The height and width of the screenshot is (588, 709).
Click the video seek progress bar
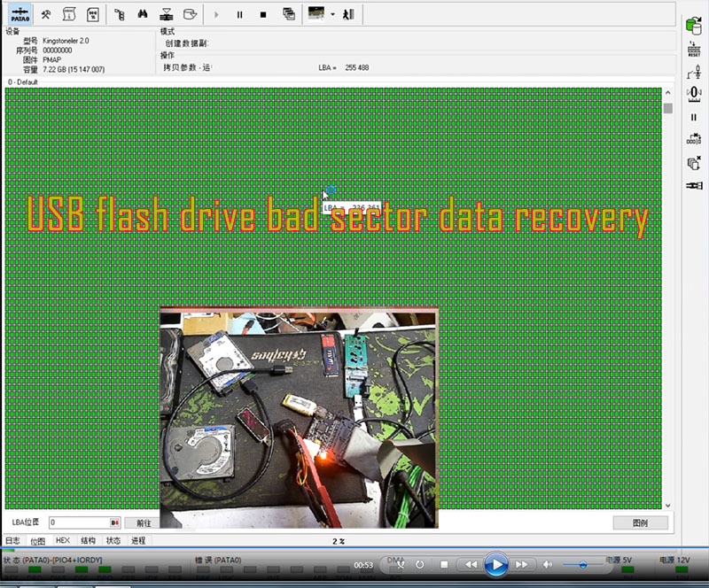pyautogui.click(x=354, y=549)
